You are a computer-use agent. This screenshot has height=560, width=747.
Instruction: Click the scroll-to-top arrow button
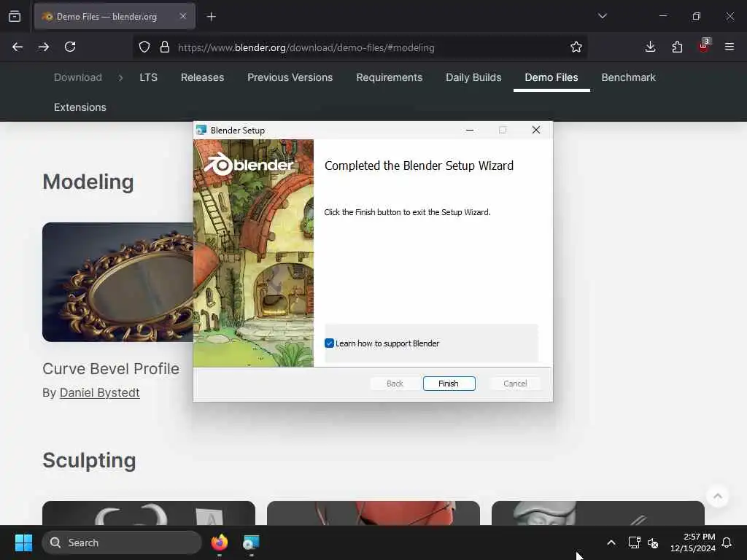click(718, 496)
